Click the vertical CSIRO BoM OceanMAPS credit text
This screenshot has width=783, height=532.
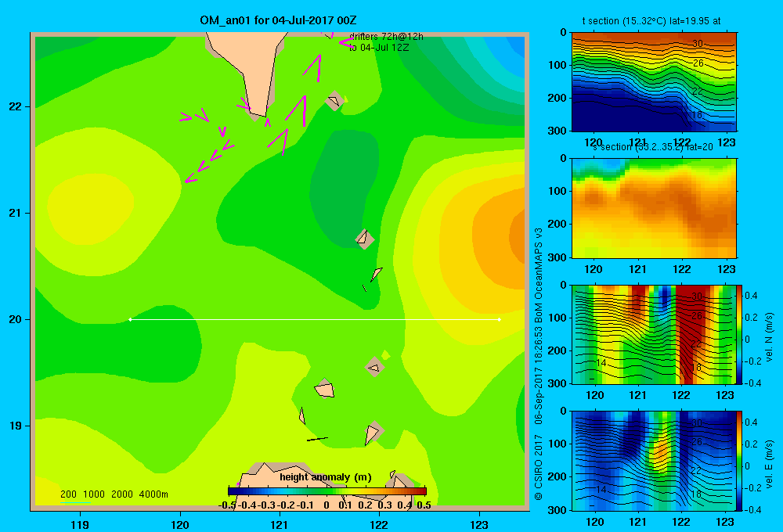(x=539, y=365)
